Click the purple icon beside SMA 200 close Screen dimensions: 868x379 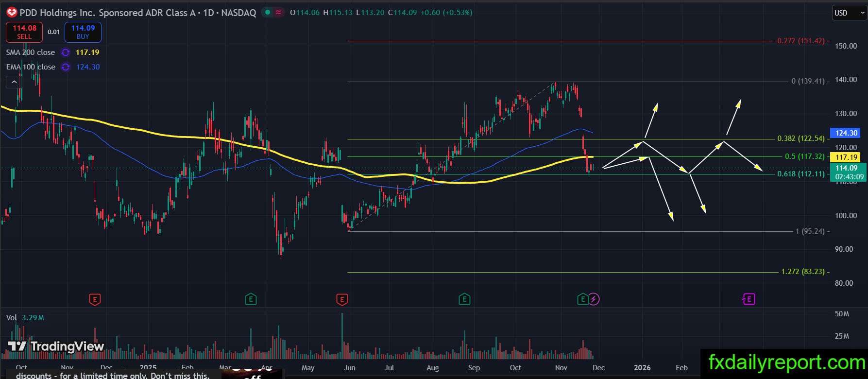point(65,52)
